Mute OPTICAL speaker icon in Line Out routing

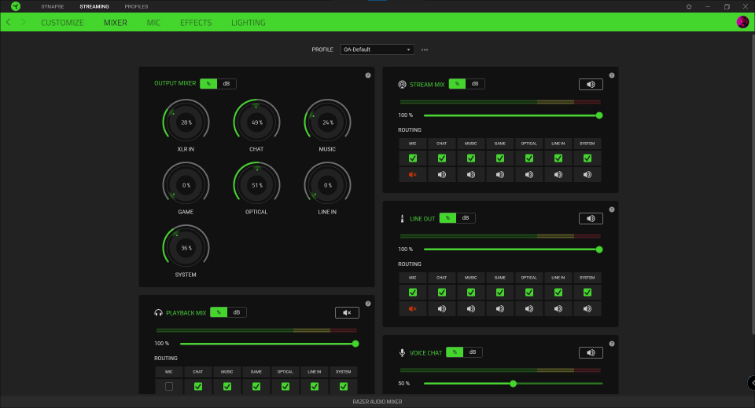pos(529,309)
